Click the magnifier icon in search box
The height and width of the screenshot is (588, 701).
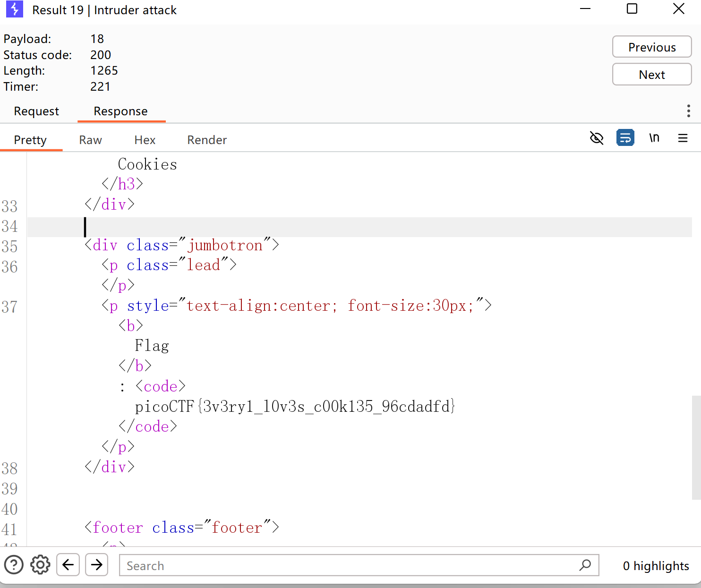coord(585,565)
